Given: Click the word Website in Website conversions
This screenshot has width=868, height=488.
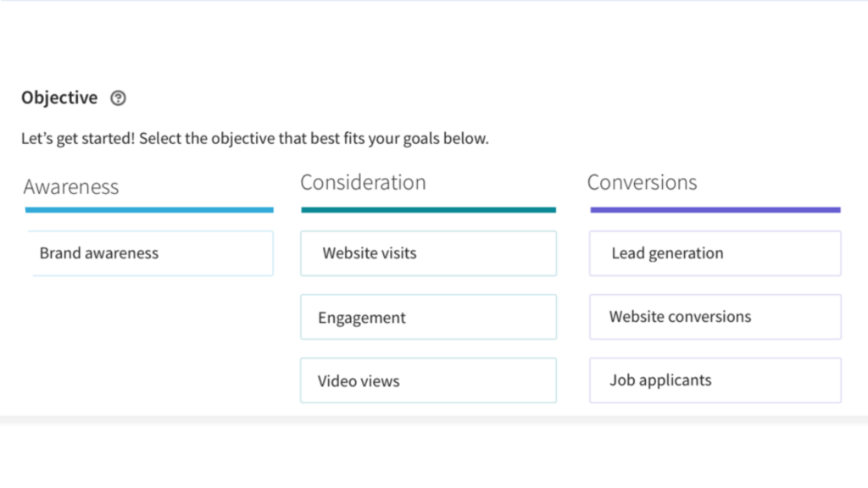Looking at the screenshot, I should coord(636,317).
